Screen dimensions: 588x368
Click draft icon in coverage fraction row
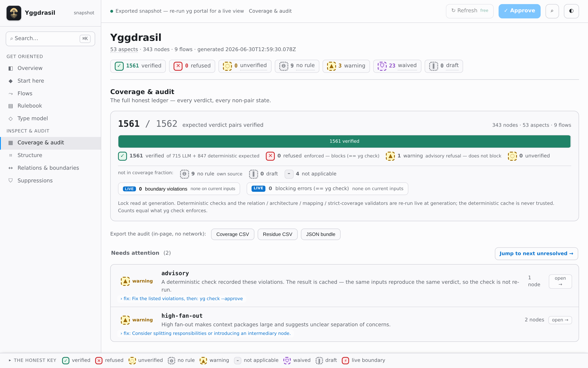click(253, 174)
